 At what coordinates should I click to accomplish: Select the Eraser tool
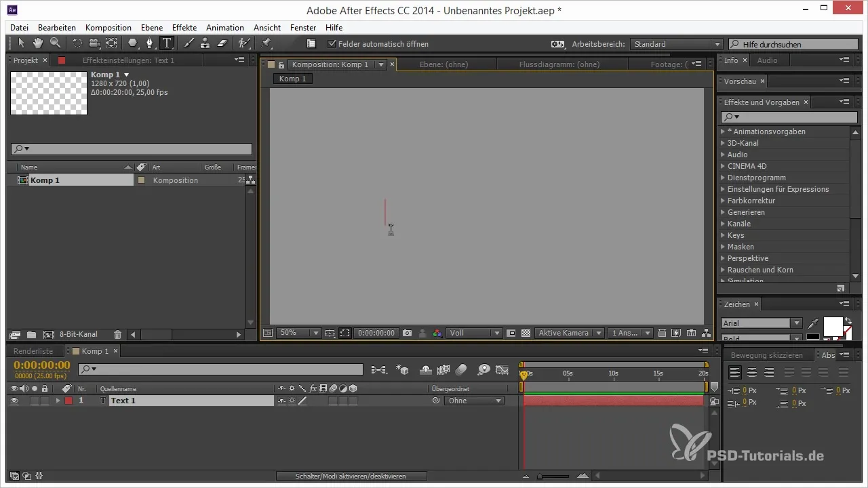221,43
